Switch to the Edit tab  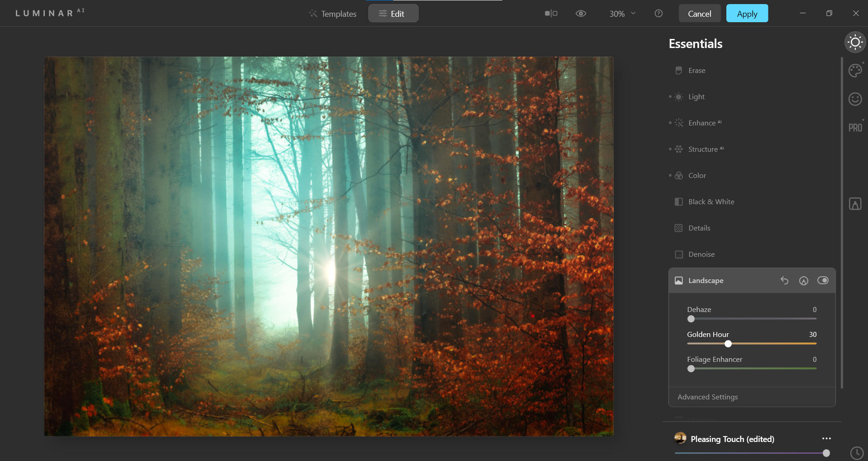[x=393, y=14]
